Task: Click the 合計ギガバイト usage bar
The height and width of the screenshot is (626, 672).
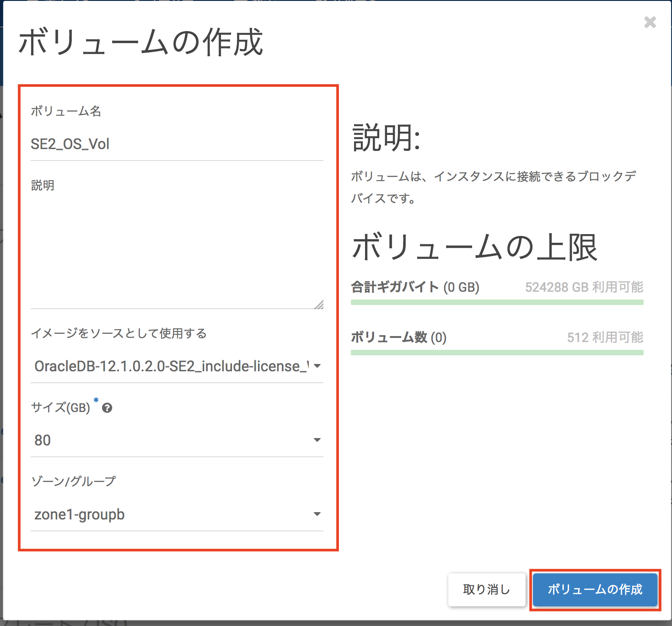Action: pyautogui.click(x=497, y=302)
